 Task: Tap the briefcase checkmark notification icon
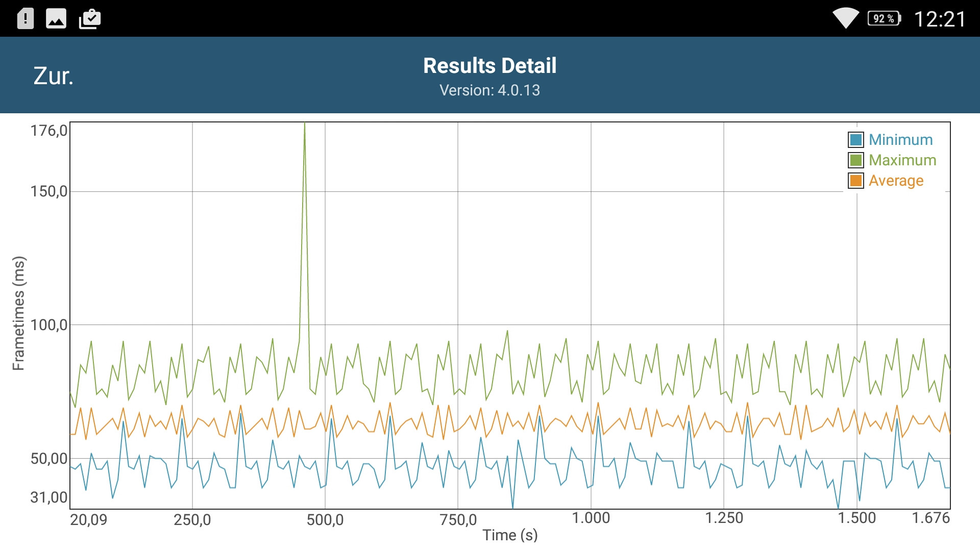(90, 19)
